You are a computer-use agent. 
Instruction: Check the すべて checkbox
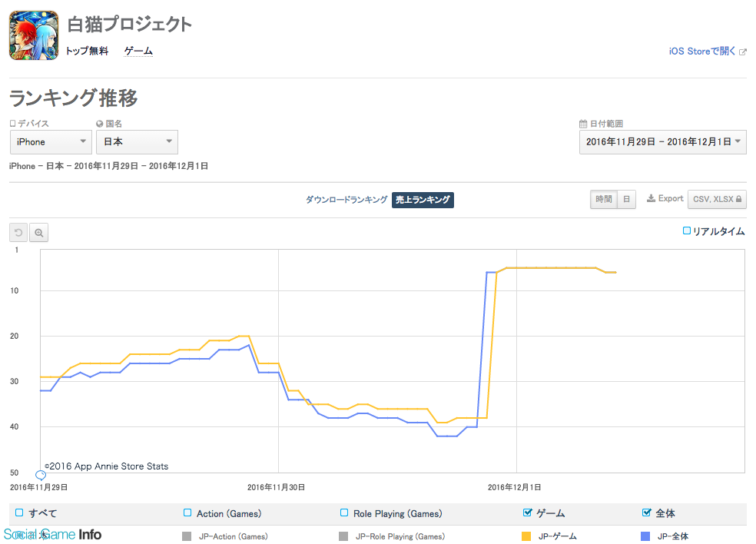coord(19,512)
